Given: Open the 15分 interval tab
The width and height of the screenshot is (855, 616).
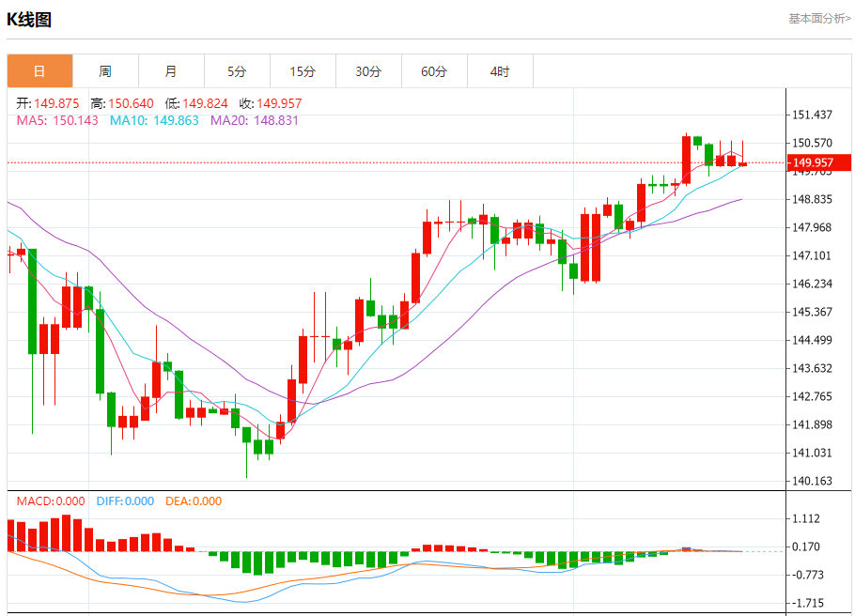Looking at the screenshot, I should [303, 70].
